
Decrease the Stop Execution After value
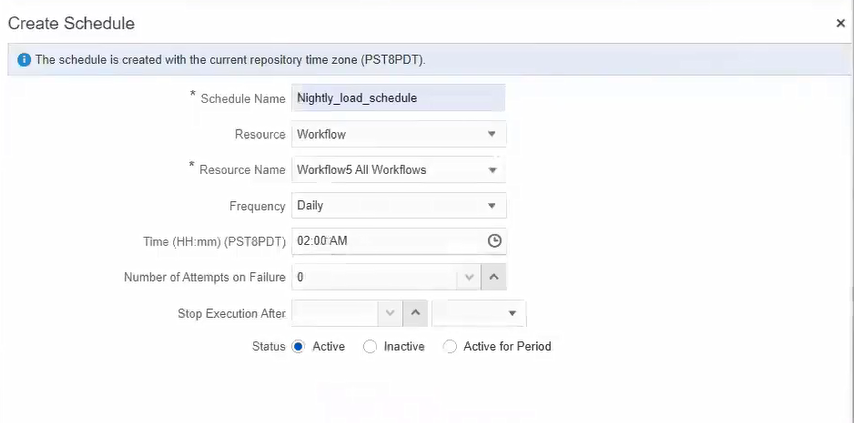coord(390,313)
